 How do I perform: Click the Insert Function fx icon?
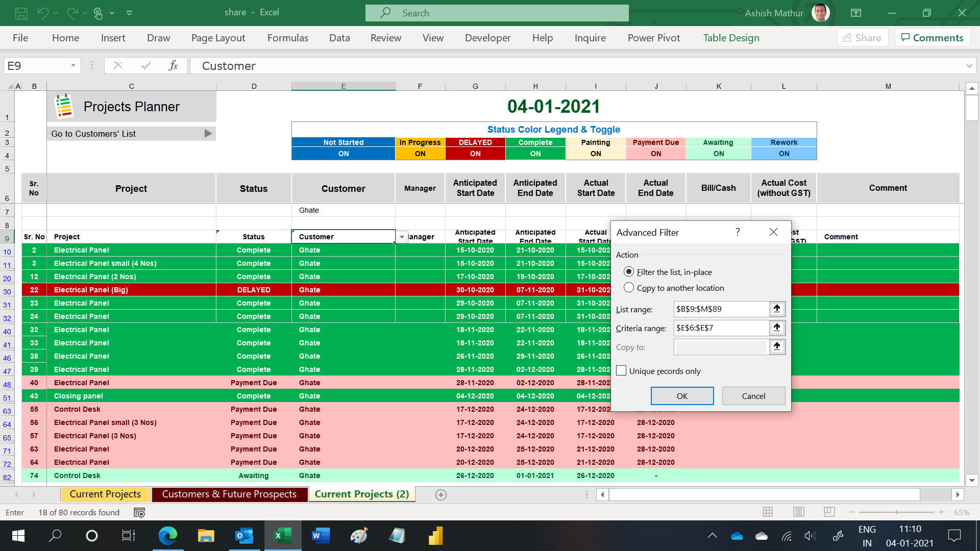tap(173, 65)
